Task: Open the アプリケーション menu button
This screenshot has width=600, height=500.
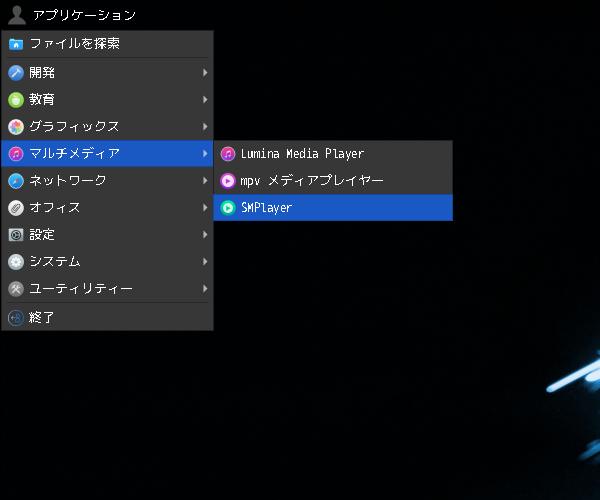Action: [72, 15]
